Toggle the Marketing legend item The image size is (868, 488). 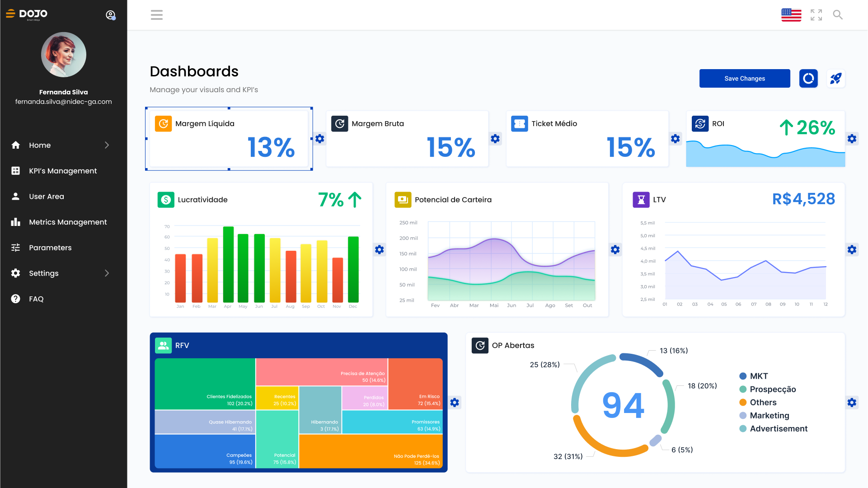(x=765, y=415)
